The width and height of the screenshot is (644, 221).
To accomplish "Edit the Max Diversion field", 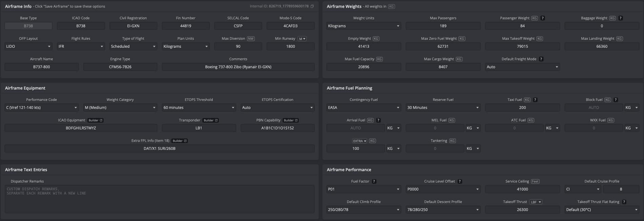I will pos(238,46).
